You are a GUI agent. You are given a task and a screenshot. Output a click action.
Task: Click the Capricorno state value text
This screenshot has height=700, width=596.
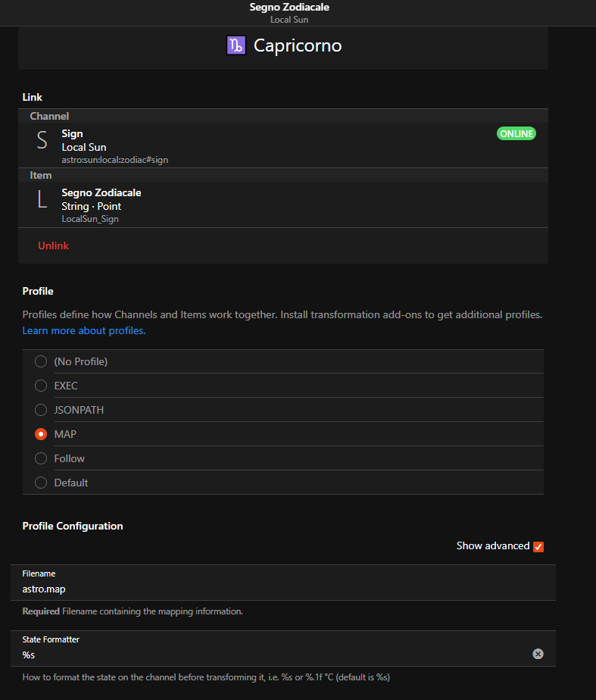pyautogui.click(x=298, y=45)
